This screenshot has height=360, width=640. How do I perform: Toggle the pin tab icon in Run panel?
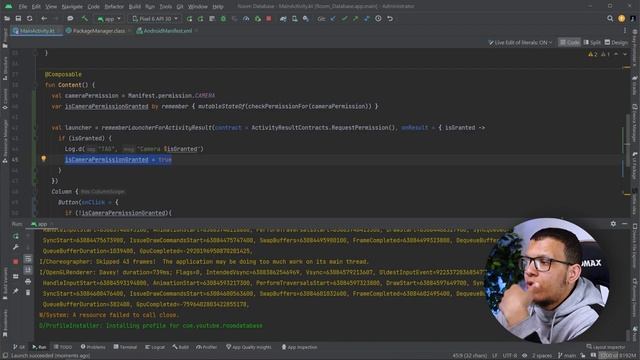16,291
